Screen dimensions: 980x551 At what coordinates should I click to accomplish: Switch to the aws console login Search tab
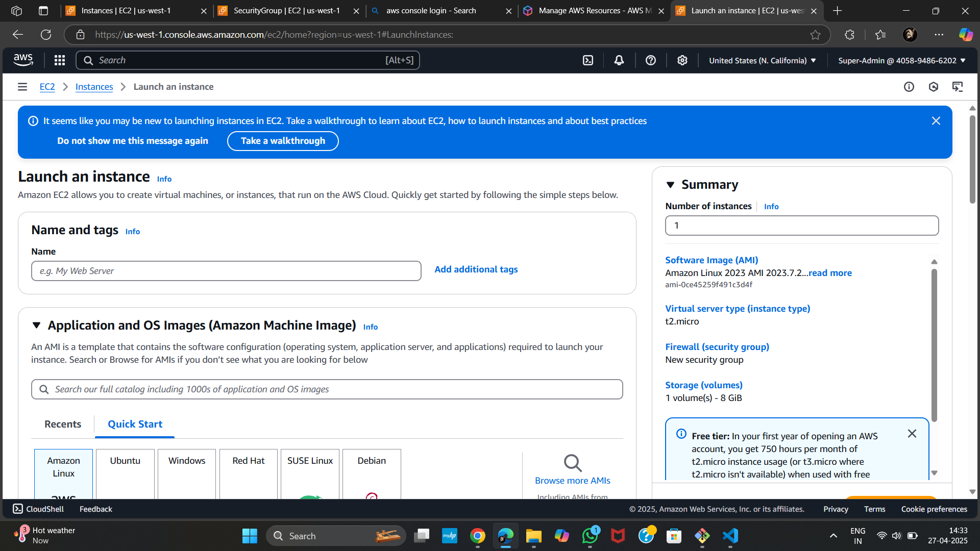(441, 11)
